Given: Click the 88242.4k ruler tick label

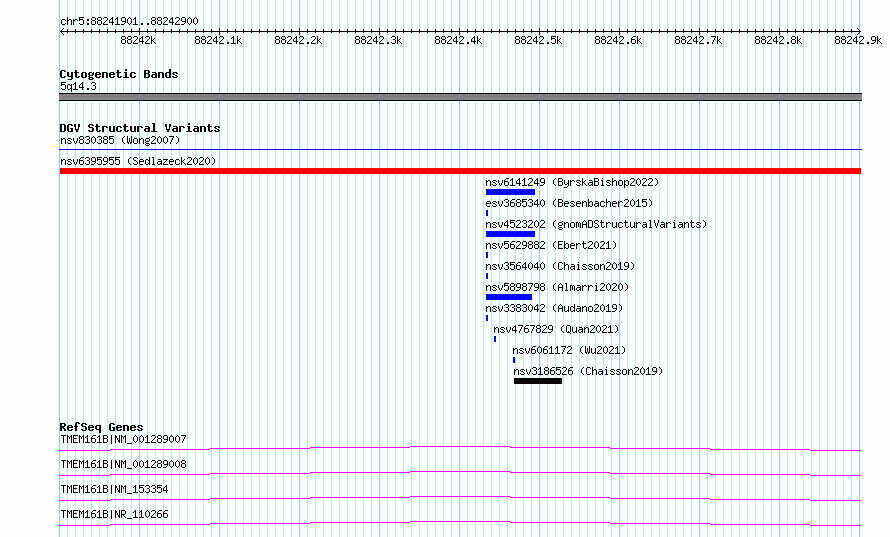Looking at the screenshot, I should point(458,40).
